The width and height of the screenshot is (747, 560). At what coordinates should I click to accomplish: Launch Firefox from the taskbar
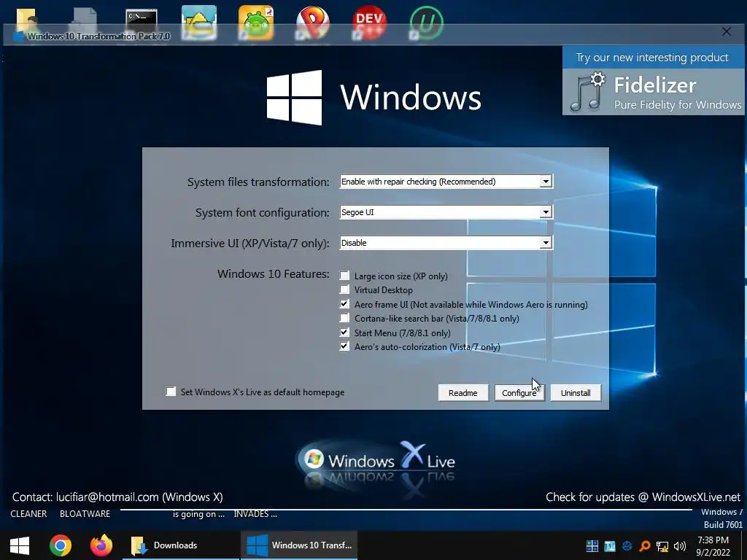101,545
